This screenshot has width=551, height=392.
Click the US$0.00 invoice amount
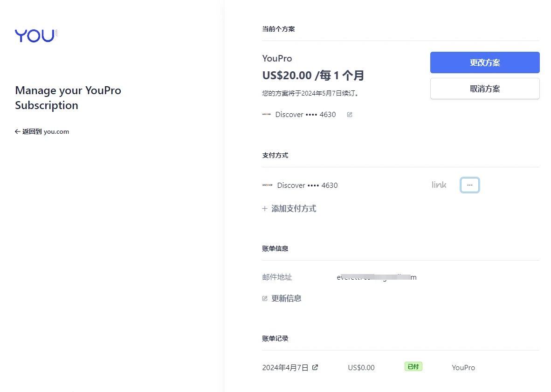pyautogui.click(x=361, y=367)
